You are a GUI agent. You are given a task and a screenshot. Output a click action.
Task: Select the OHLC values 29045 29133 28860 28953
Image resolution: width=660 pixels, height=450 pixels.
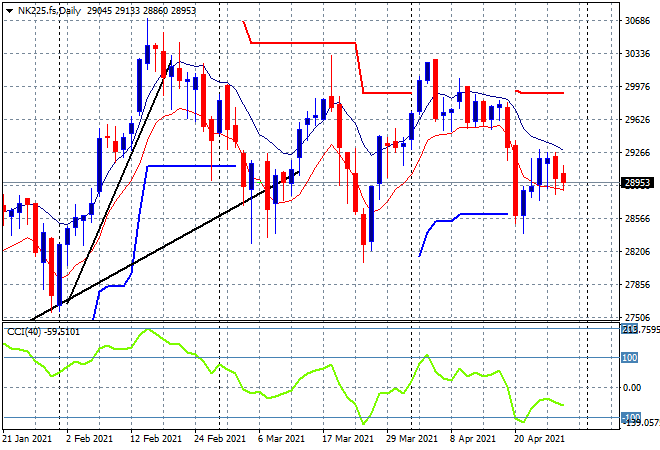tap(141, 11)
